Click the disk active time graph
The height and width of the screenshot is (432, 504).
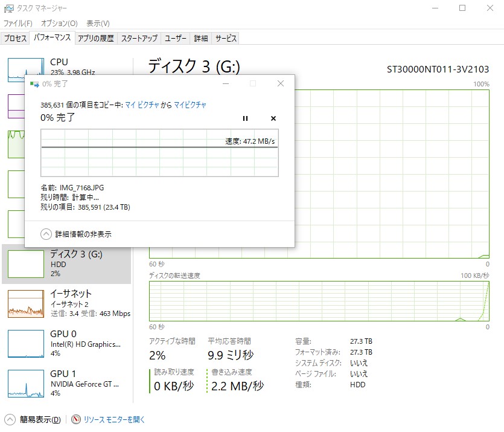(392, 174)
